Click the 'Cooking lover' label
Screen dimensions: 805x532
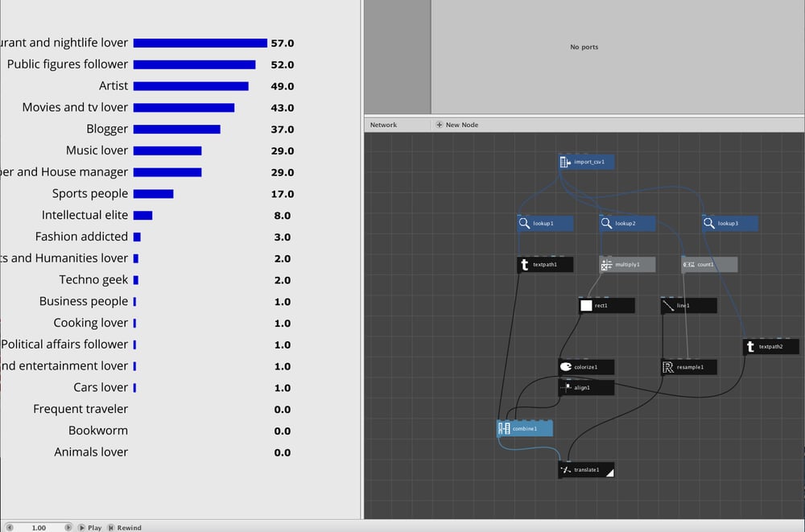coord(91,323)
